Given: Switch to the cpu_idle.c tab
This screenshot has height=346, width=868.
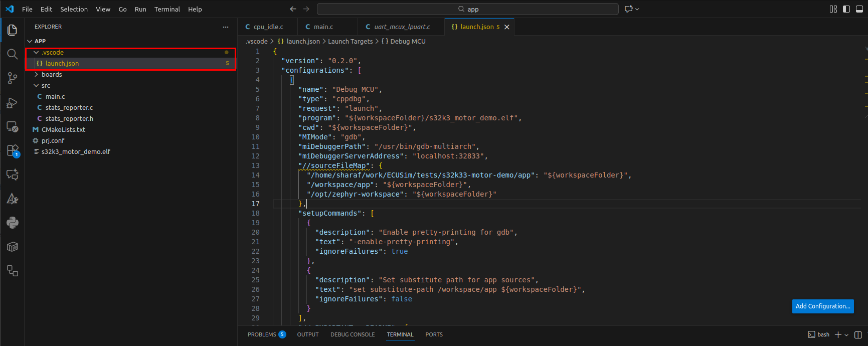Looking at the screenshot, I should click(268, 27).
